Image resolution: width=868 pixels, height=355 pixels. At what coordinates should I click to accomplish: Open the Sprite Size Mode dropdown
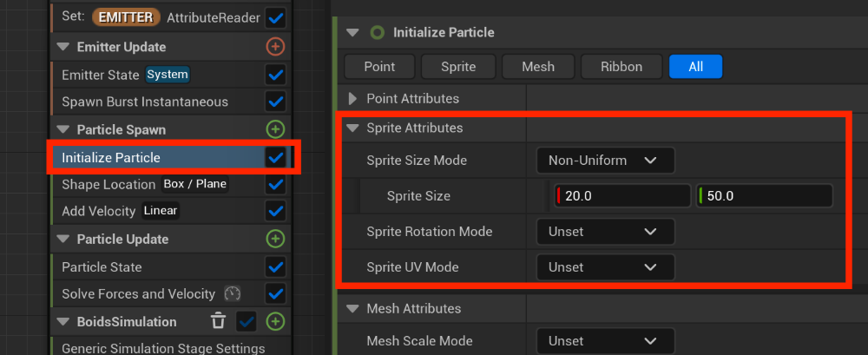605,160
